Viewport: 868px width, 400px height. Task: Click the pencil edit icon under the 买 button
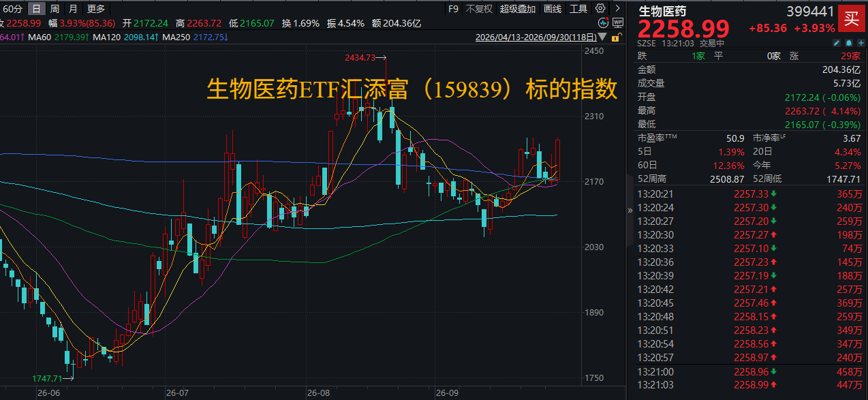pos(837,42)
